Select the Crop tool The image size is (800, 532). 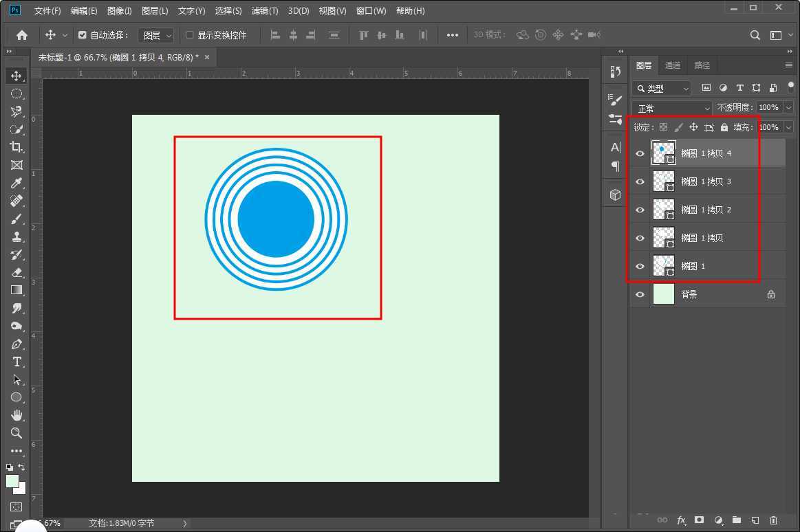pyautogui.click(x=17, y=147)
